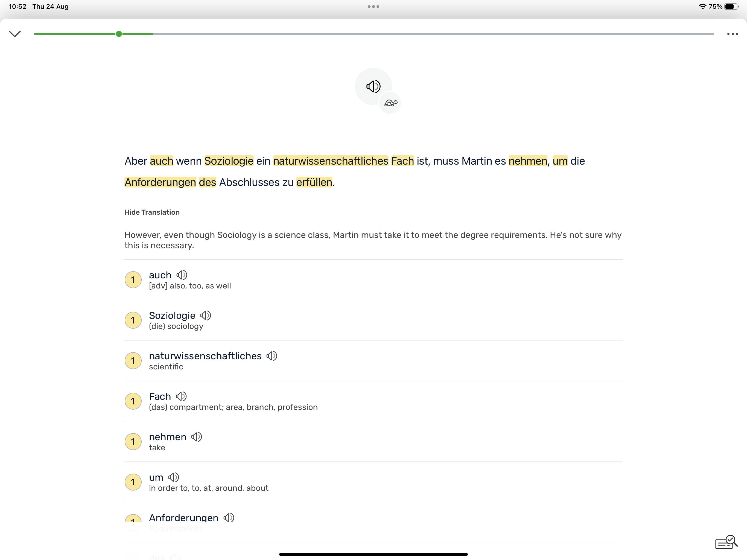Viewport: 747px width, 560px height.
Task: Change status badge 1 for Fach
Action: pos(133,401)
